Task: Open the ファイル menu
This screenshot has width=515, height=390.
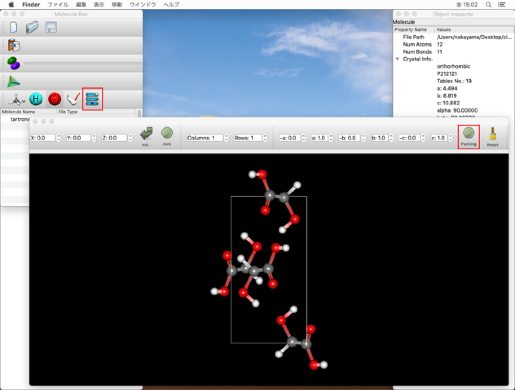Action: click(x=58, y=4)
